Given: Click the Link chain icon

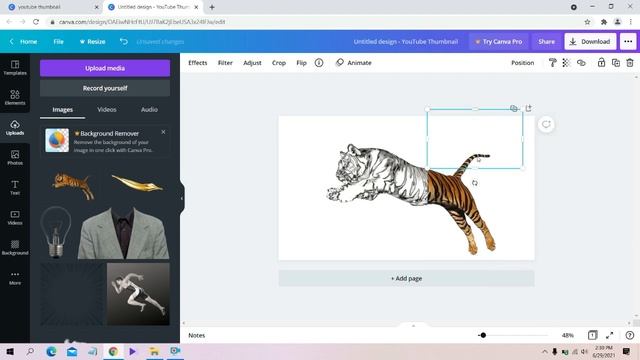Looking at the screenshot, I should click(581, 63).
